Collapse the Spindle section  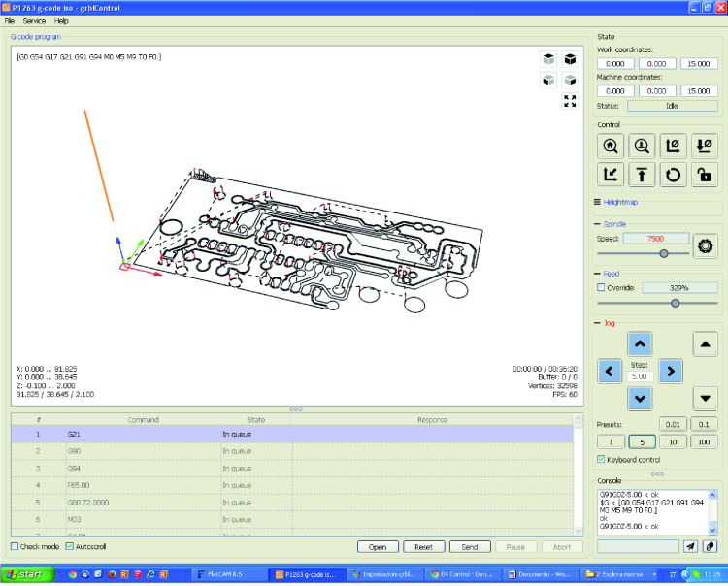tap(597, 224)
